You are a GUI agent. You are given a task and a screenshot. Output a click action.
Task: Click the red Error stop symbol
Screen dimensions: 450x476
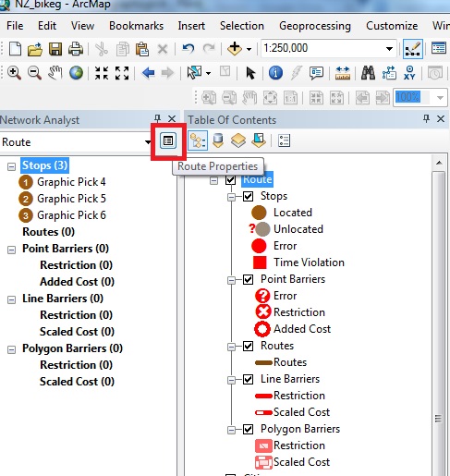coord(259,246)
